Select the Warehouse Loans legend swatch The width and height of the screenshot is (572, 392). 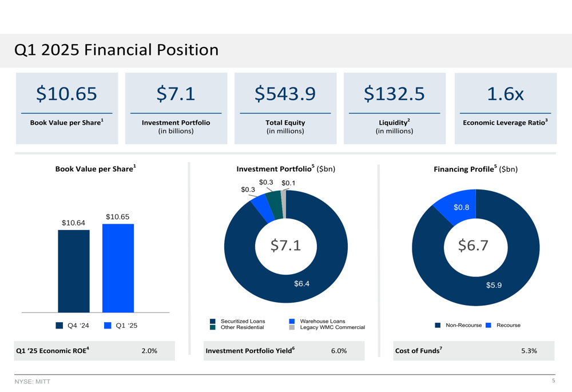(292, 321)
